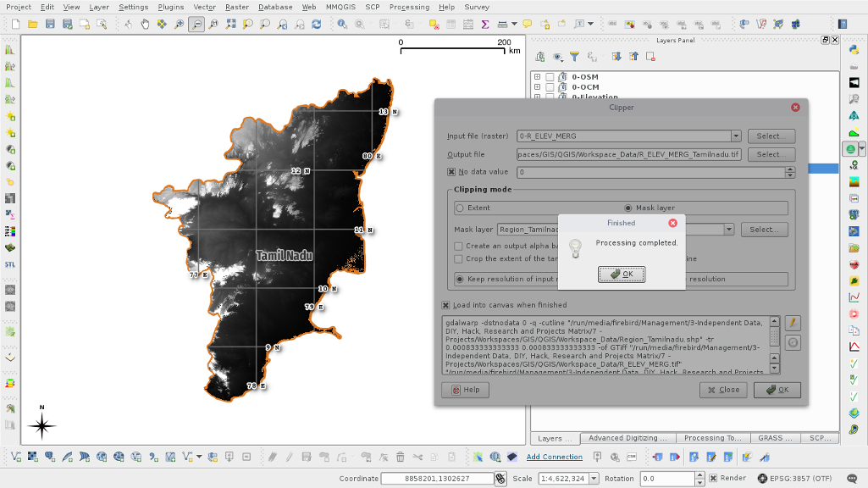Open the Scale dropdown in status bar
This screenshot has width=868, height=488.
pyautogui.click(x=594, y=479)
